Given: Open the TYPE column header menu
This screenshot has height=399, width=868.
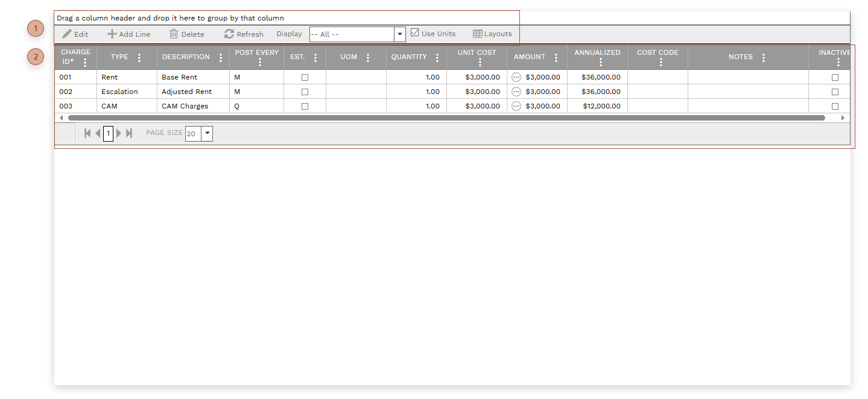Looking at the screenshot, I should coord(139,57).
